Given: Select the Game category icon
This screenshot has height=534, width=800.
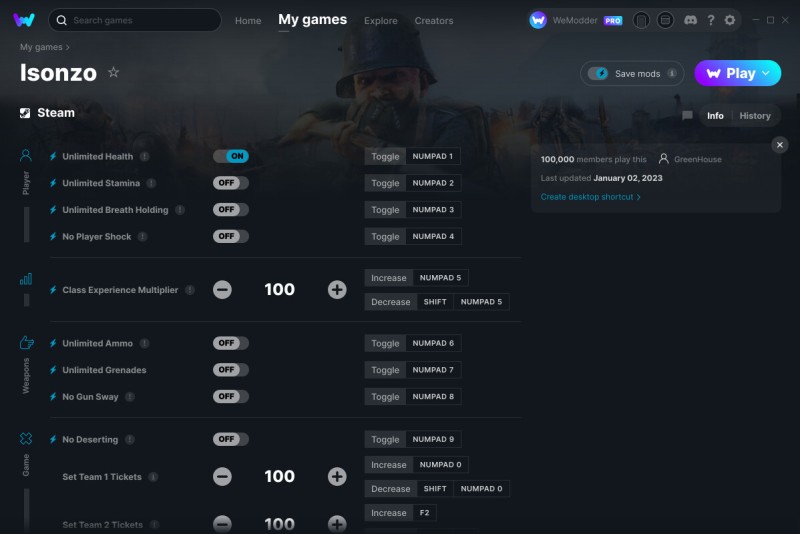Looking at the screenshot, I should tap(26, 439).
